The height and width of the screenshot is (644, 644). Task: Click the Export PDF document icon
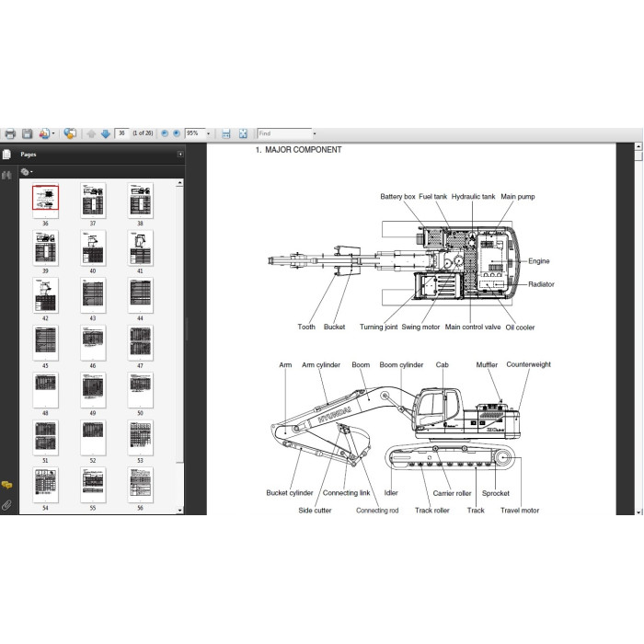click(44, 133)
